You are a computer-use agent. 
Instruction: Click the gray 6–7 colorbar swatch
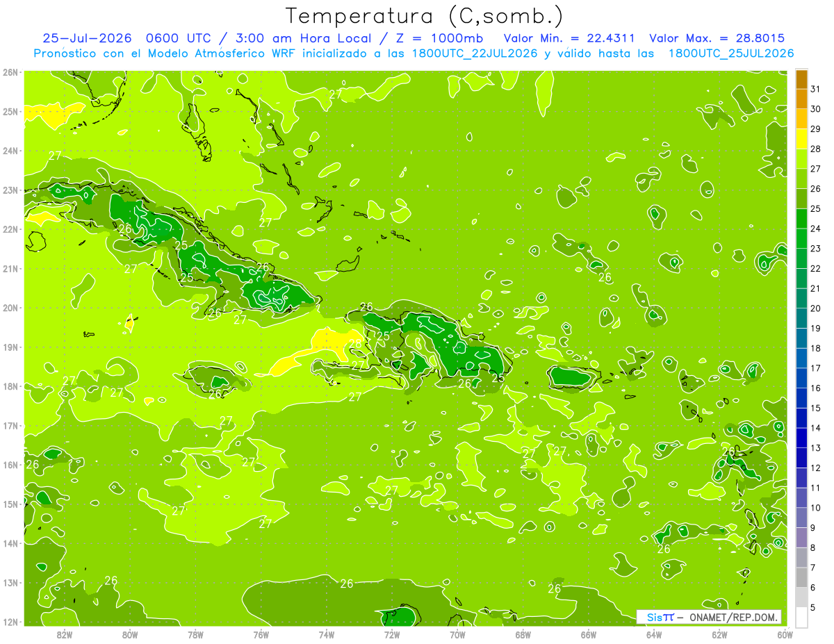click(x=801, y=577)
